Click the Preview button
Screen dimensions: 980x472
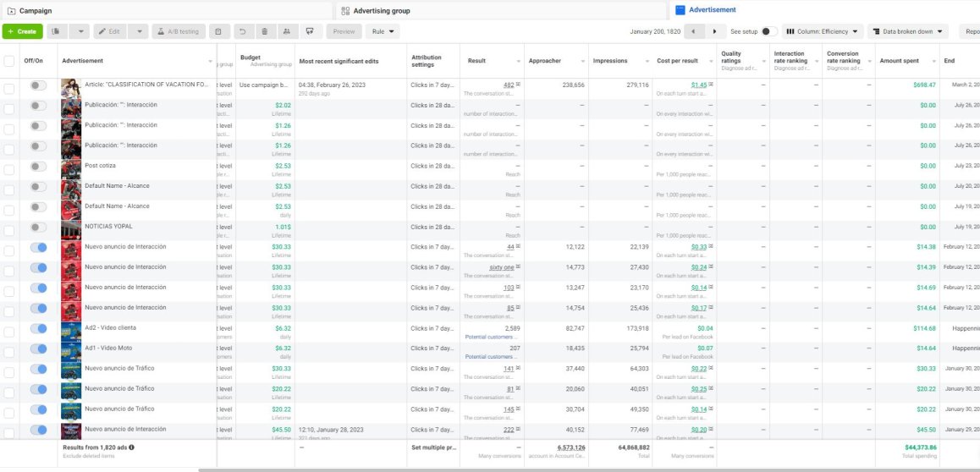pyautogui.click(x=344, y=31)
